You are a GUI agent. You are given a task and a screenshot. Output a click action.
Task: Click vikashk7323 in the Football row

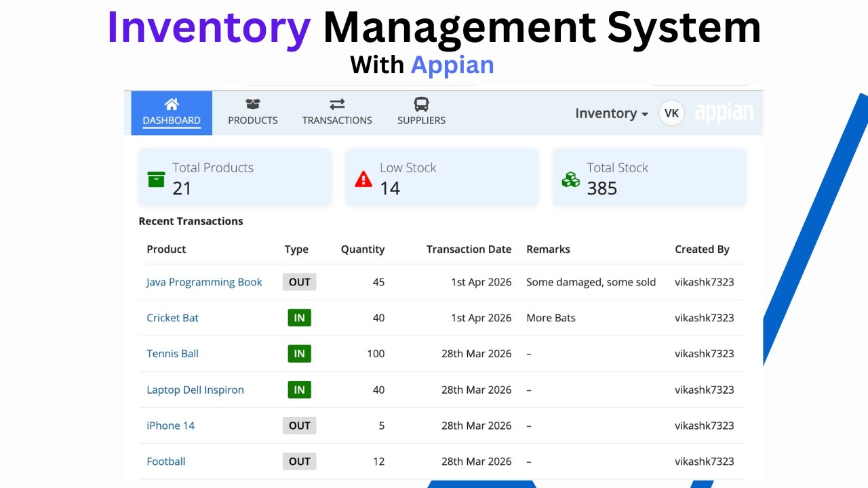[x=704, y=462]
